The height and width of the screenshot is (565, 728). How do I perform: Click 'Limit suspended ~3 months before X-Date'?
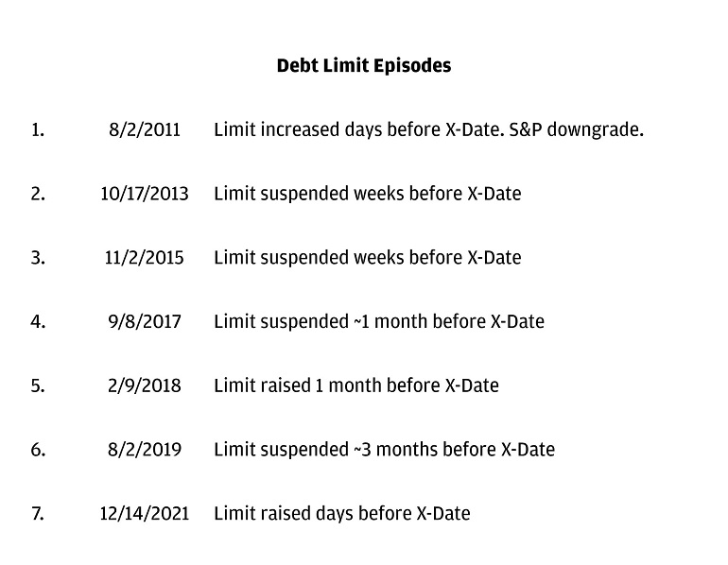pyautogui.click(x=384, y=450)
